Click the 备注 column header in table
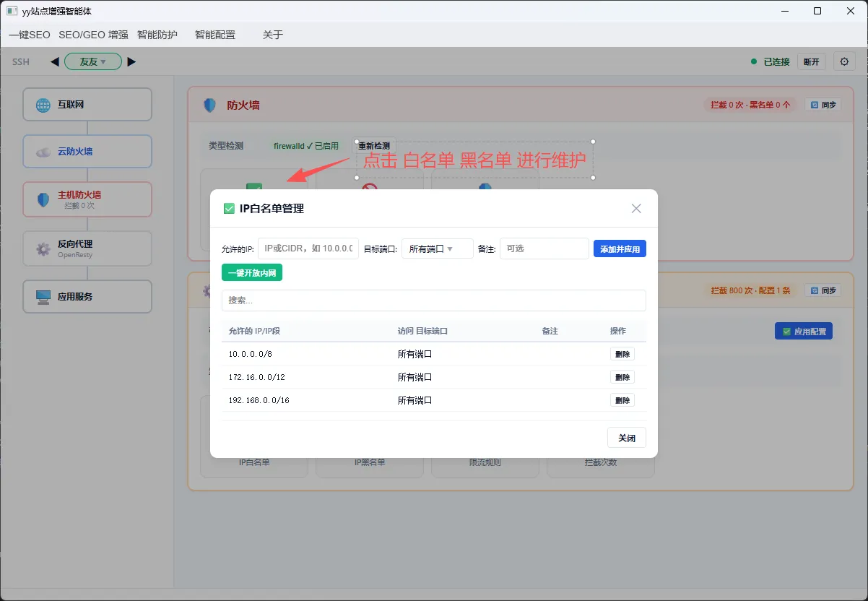This screenshot has height=601, width=868. click(550, 331)
